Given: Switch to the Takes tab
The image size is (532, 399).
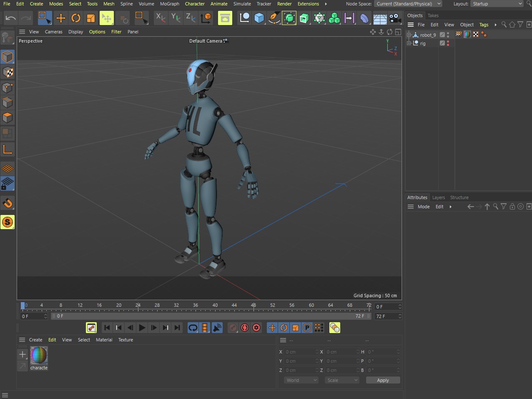Looking at the screenshot, I should (433, 15).
